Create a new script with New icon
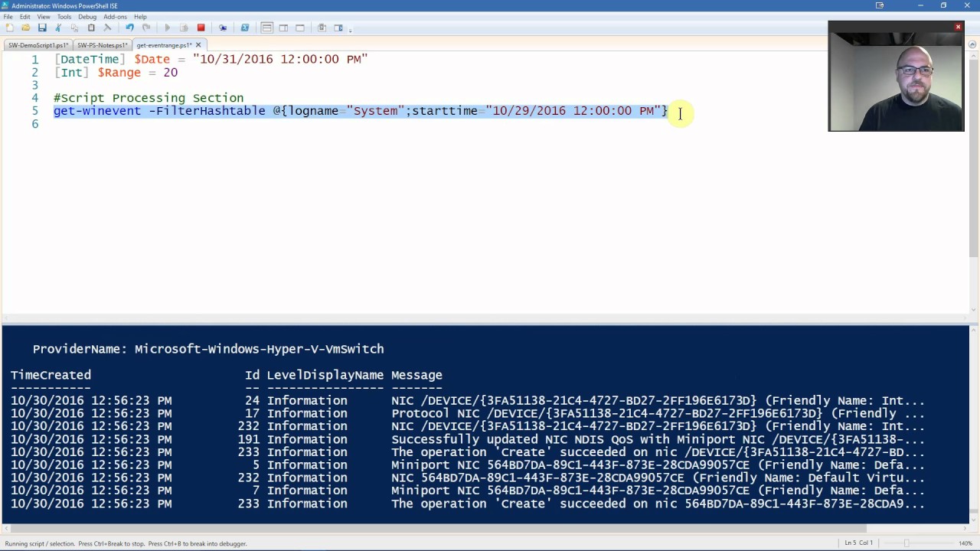This screenshot has height=551, width=980. (9, 28)
